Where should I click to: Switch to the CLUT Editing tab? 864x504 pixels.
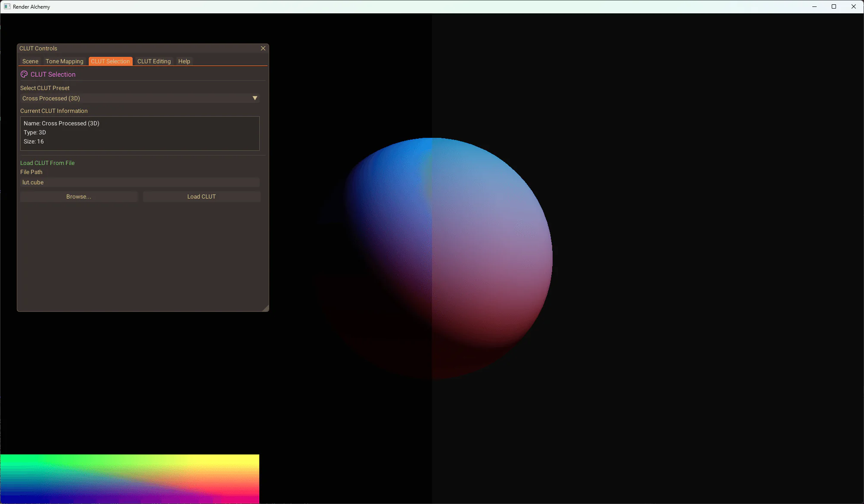click(154, 61)
